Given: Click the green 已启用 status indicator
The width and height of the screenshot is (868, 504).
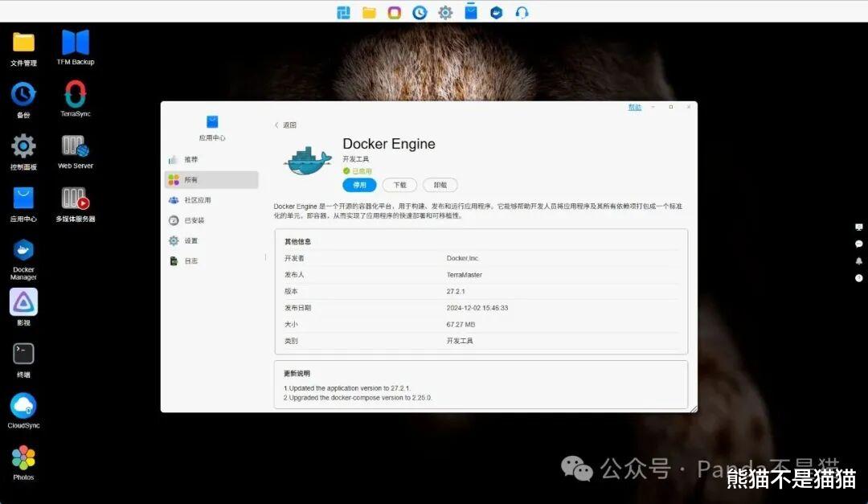Looking at the screenshot, I should coord(357,171).
